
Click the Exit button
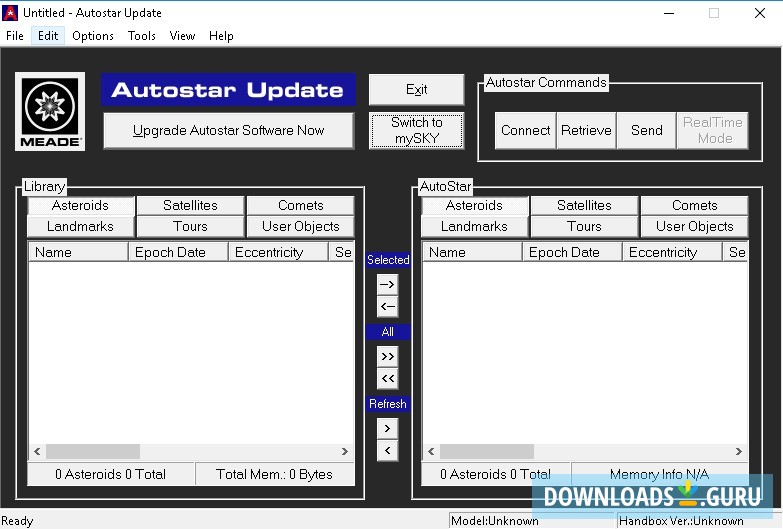click(416, 89)
